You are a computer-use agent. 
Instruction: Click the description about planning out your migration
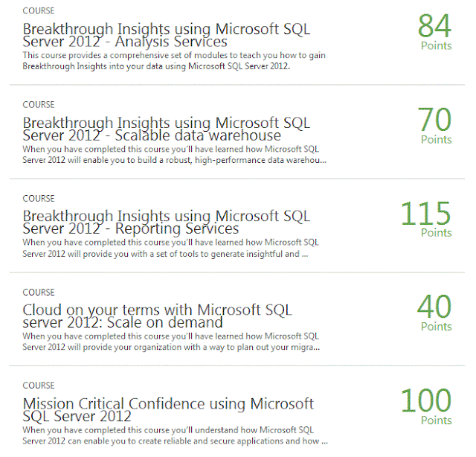(171, 342)
